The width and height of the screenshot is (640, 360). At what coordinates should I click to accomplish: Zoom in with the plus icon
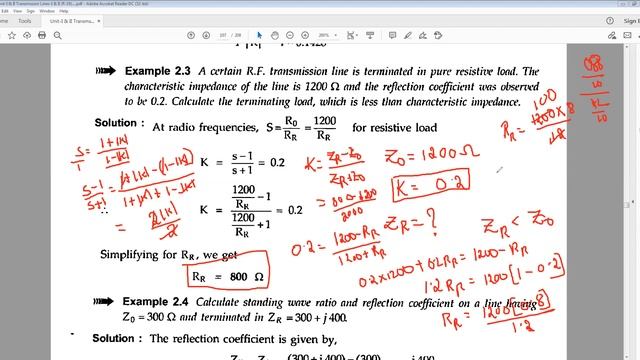click(305, 36)
